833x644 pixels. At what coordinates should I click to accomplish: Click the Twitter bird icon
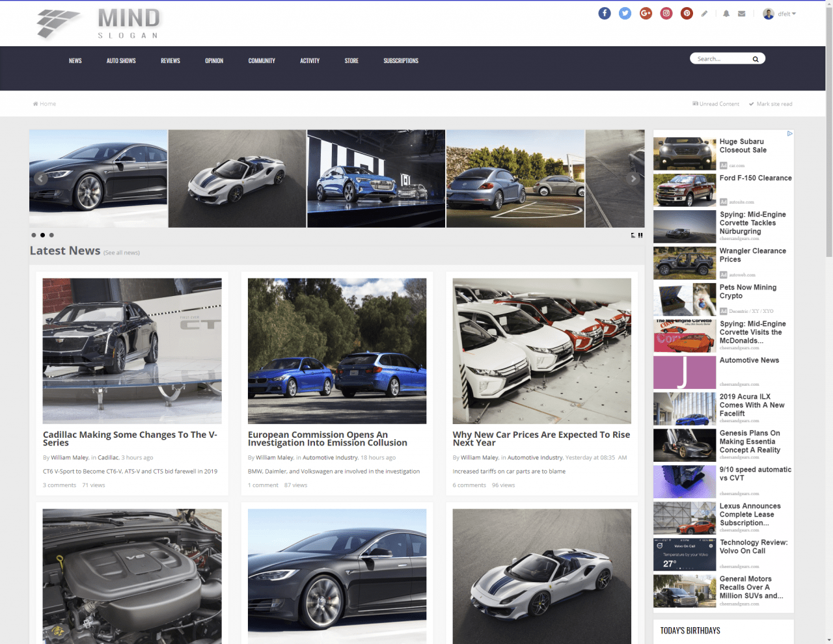point(625,14)
